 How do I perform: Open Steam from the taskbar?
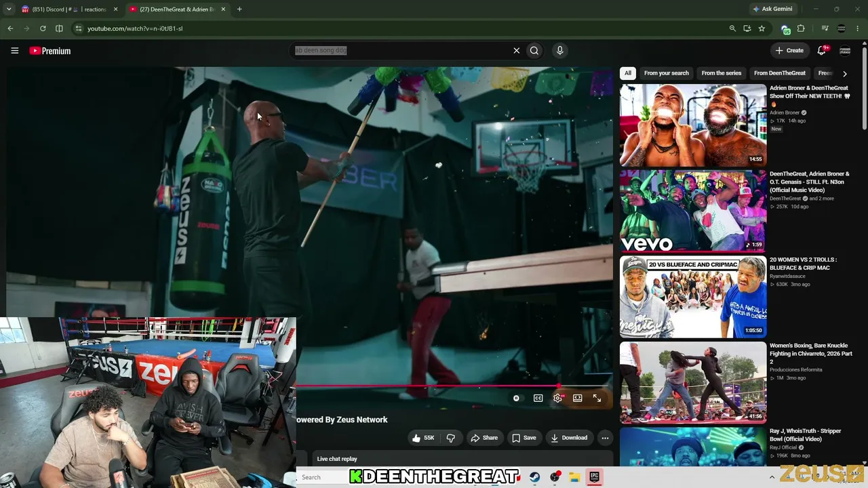(535, 477)
